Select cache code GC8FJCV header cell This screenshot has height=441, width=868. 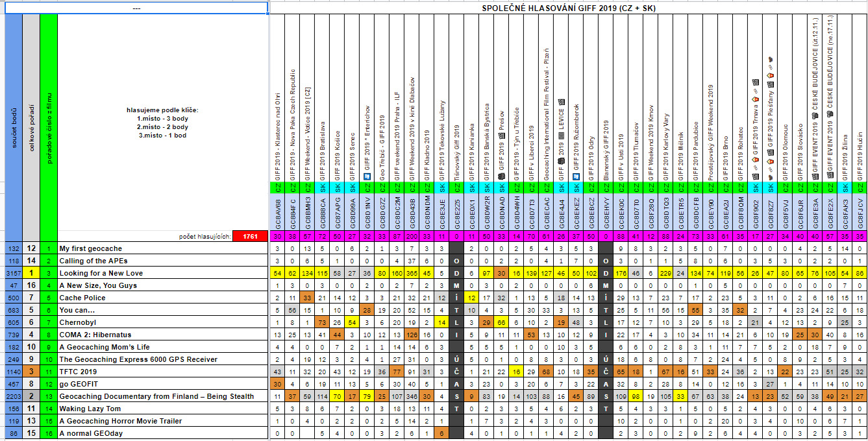[859, 212]
